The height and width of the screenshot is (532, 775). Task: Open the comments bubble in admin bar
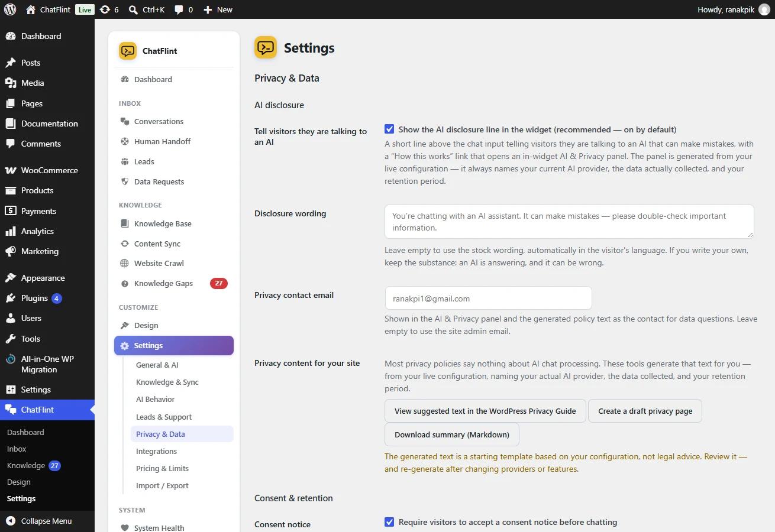(x=179, y=9)
